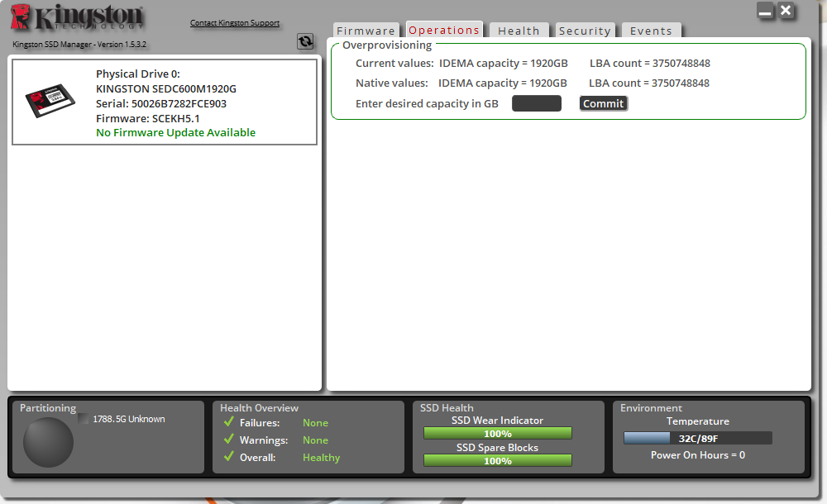Open Contact Kingston Support link
This screenshot has width=827, height=504.
tap(235, 22)
